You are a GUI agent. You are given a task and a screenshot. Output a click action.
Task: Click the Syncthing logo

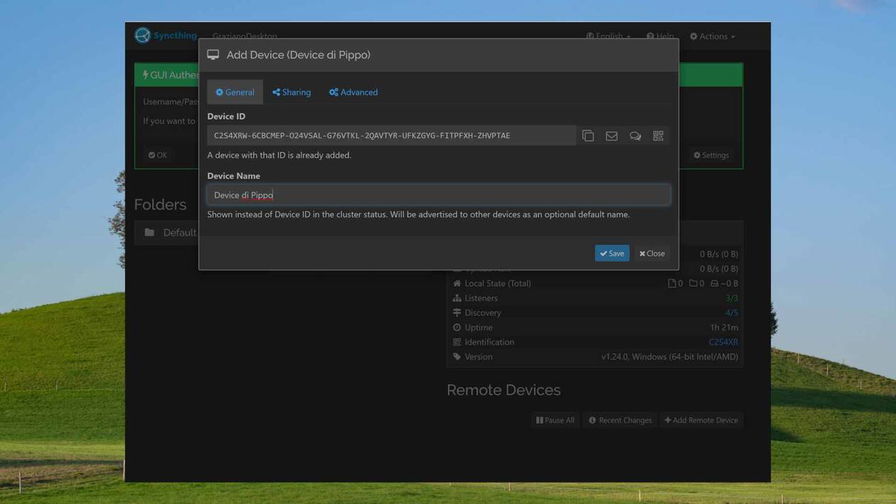click(x=166, y=35)
